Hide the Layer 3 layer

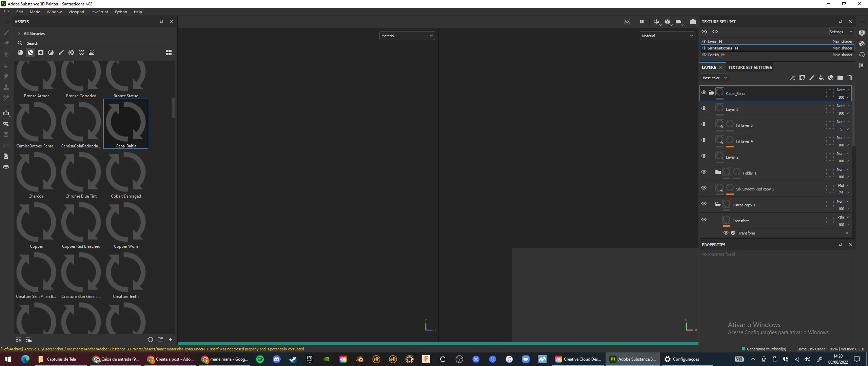704,108
